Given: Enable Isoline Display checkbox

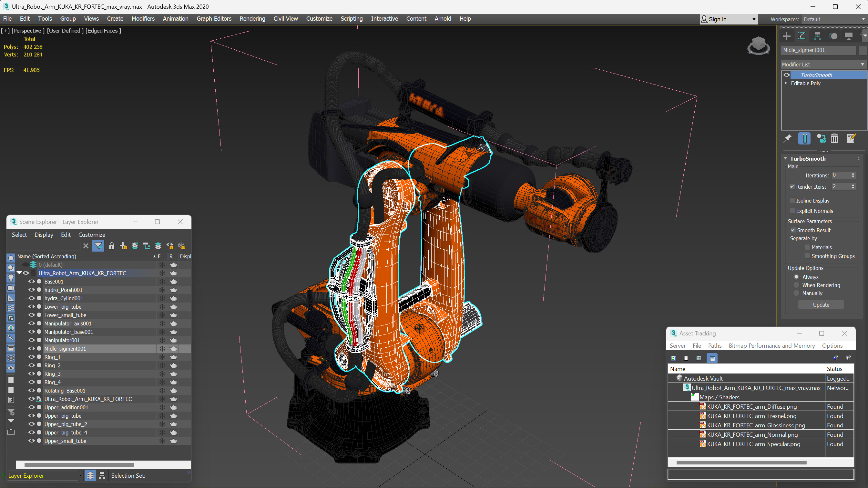Looking at the screenshot, I should point(792,200).
